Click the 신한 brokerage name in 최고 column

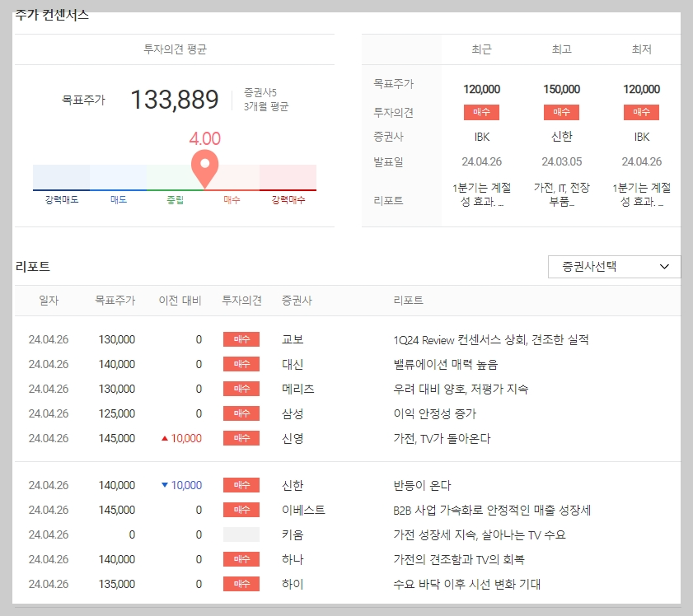point(562,137)
